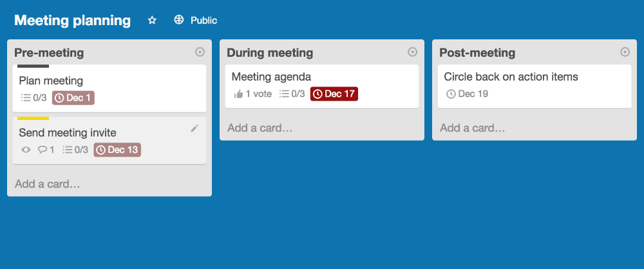Click the Meeting planning board title

point(72,21)
